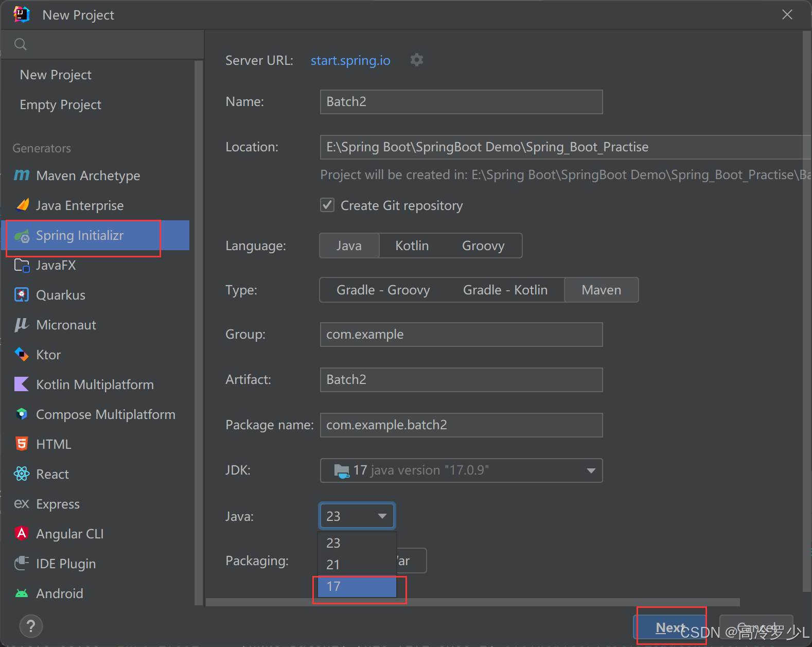Click the form's vertical scrollbar

coord(806,311)
